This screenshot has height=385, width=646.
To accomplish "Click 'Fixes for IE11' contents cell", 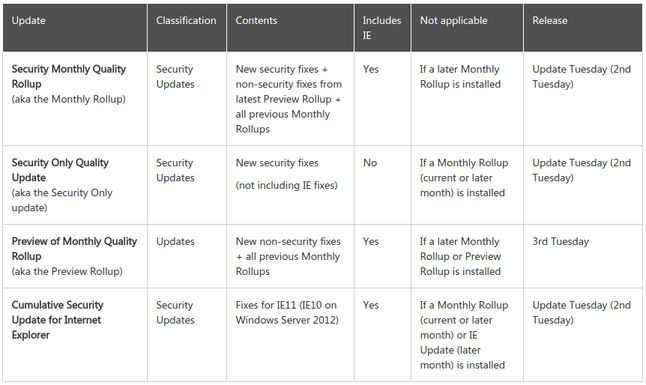I will pos(287,312).
